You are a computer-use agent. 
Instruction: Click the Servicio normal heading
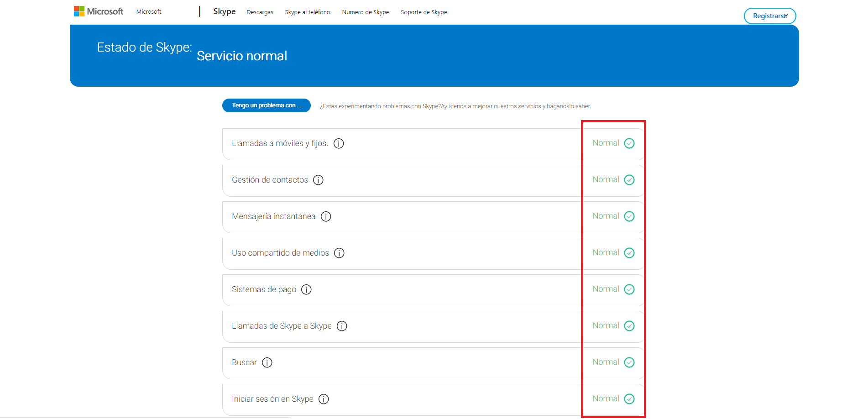point(242,56)
